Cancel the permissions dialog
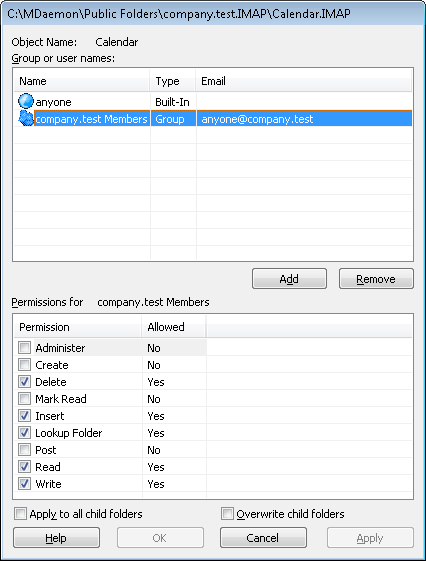The height and width of the screenshot is (561, 426). (263, 538)
